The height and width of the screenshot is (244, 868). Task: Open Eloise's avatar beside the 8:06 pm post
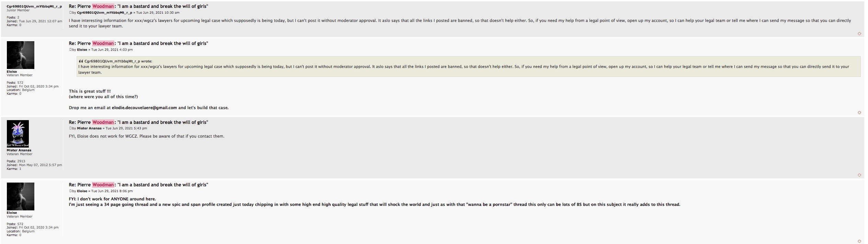pyautogui.click(x=21, y=196)
